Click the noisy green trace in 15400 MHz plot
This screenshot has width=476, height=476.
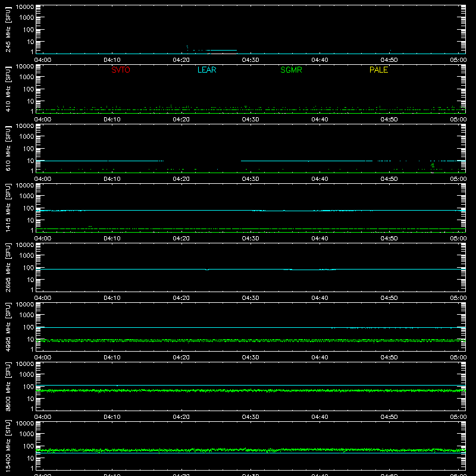[250, 450]
